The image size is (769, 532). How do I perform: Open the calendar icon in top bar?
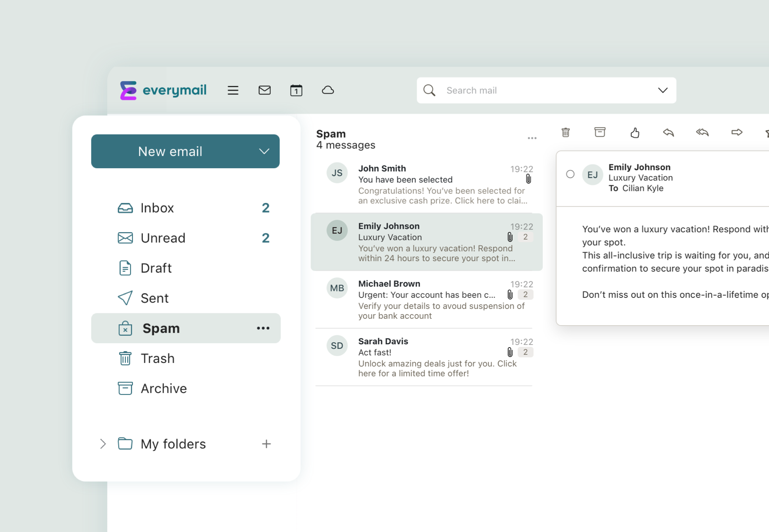pos(296,90)
